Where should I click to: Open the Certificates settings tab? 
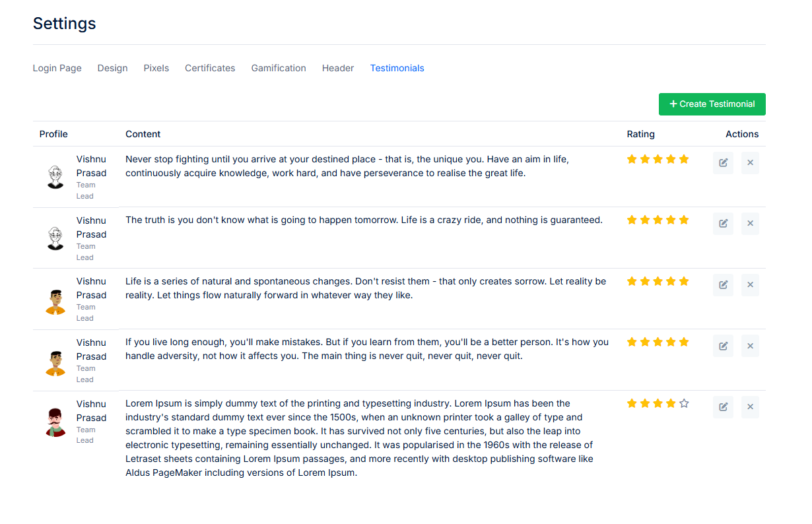coord(210,68)
